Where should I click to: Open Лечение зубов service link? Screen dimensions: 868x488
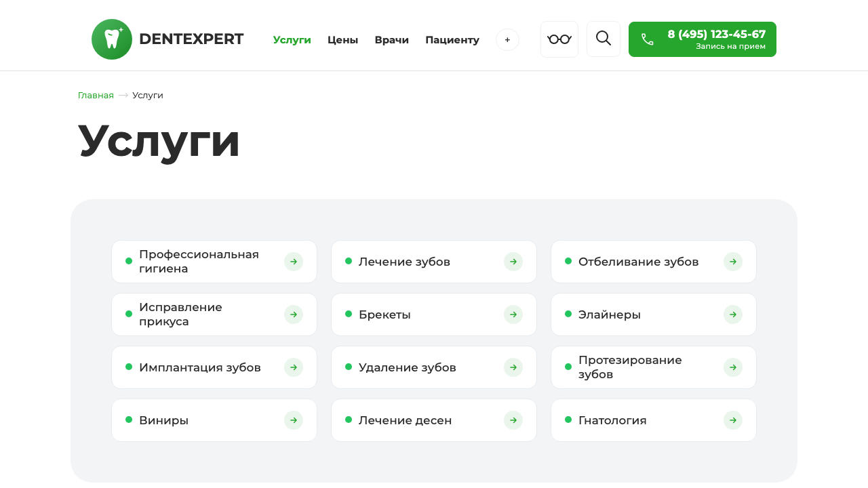coord(434,262)
